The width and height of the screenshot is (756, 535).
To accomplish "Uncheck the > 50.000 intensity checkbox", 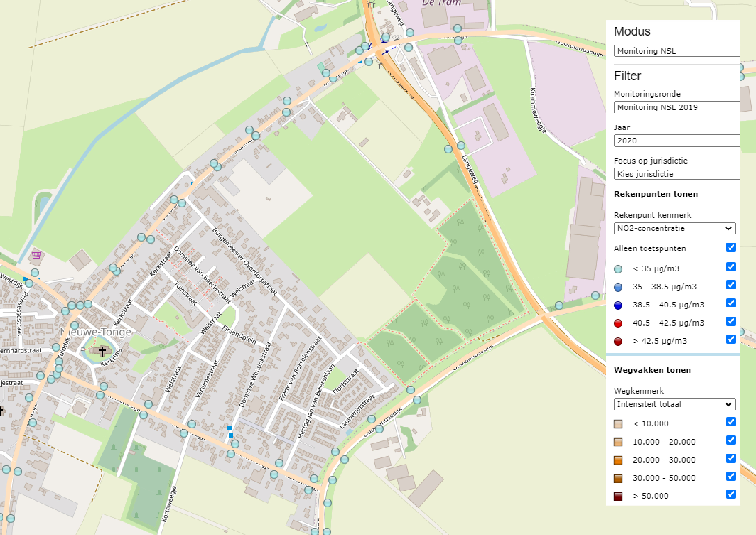I will [731, 494].
